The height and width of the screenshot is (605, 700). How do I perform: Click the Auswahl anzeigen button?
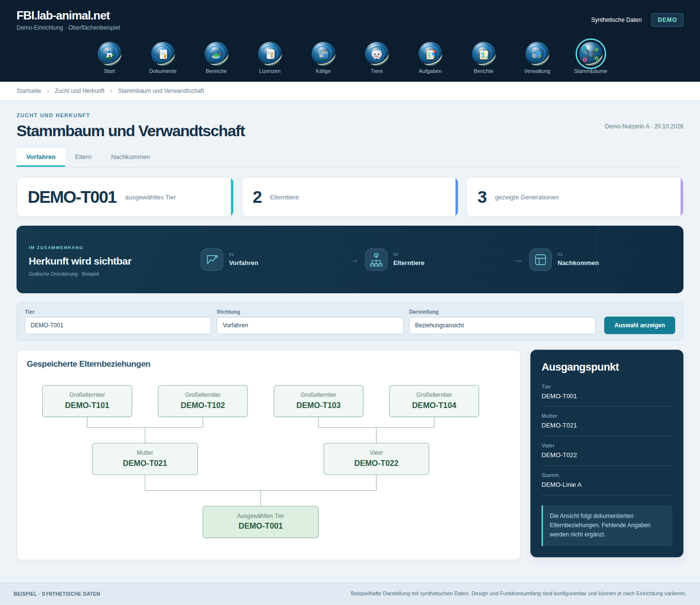(x=640, y=325)
